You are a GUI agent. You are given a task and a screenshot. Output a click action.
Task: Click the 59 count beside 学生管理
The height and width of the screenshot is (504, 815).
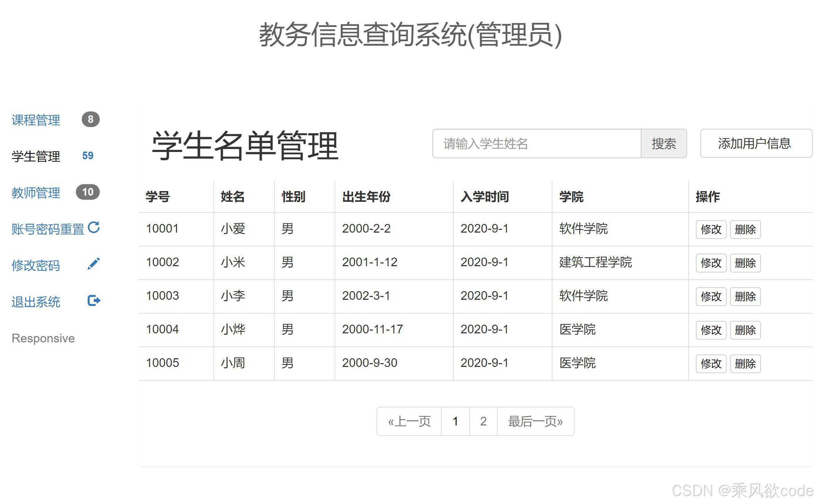click(88, 156)
